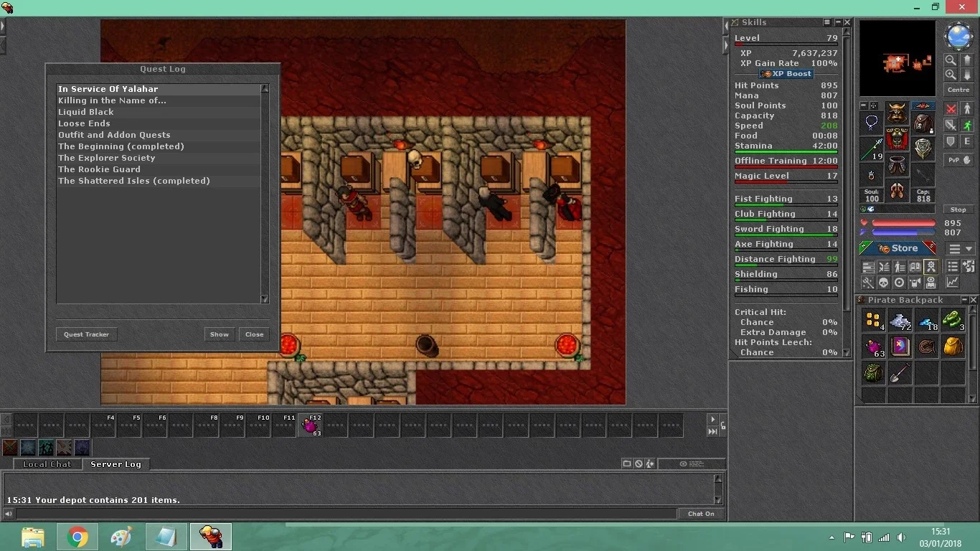The height and width of the screenshot is (551, 980).
Task: Toggle Chat On button
Action: tap(701, 514)
